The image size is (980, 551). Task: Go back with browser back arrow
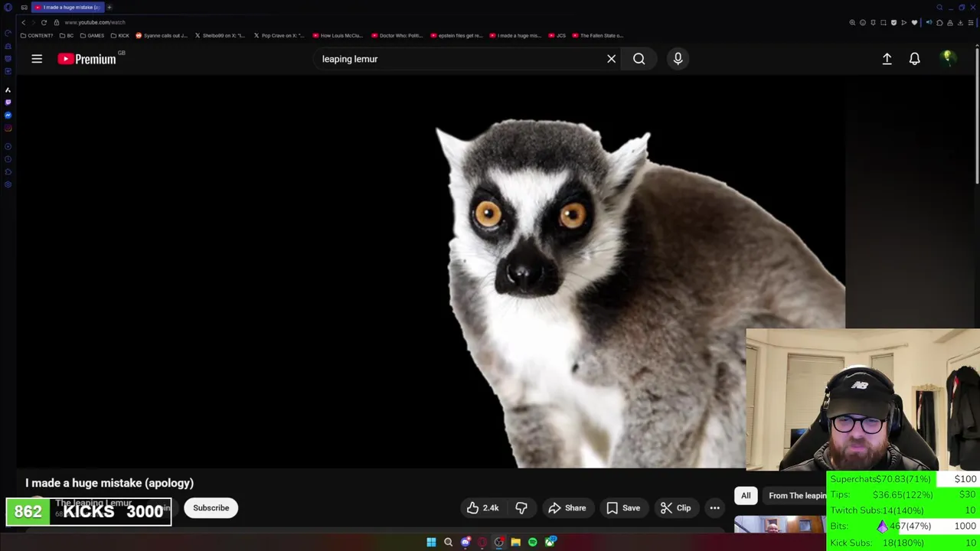coord(23,22)
